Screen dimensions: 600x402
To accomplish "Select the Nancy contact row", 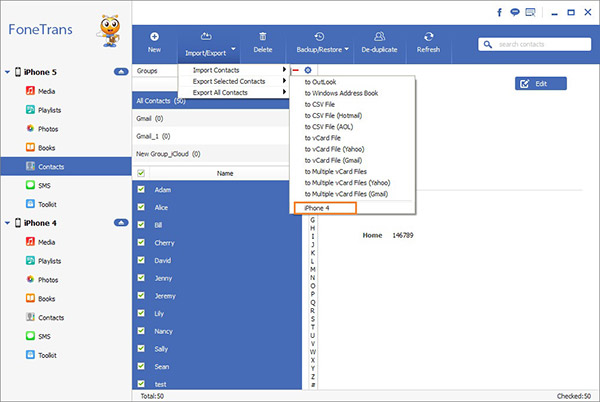I will (x=217, y=331).
